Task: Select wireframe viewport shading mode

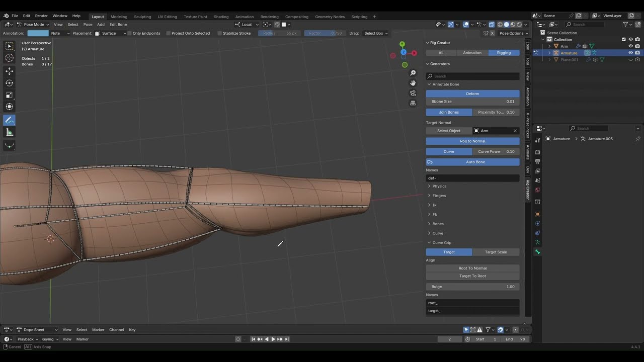Action: click(x=500, y=24)
